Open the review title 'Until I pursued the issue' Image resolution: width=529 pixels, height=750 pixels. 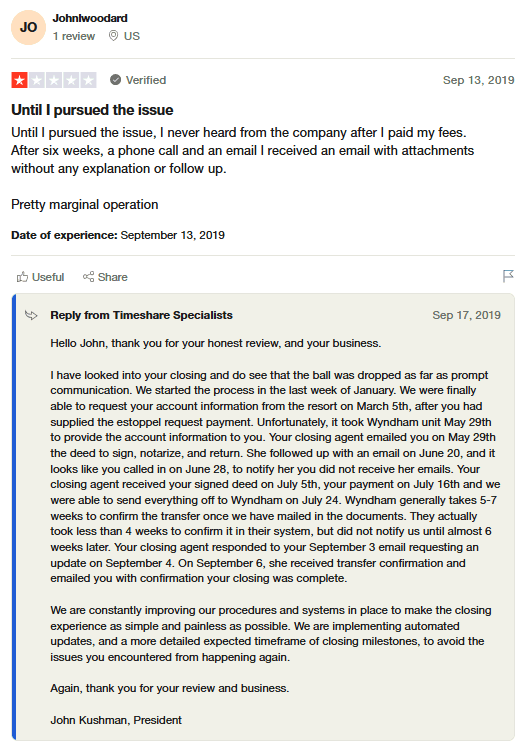[x=92, y=110]
